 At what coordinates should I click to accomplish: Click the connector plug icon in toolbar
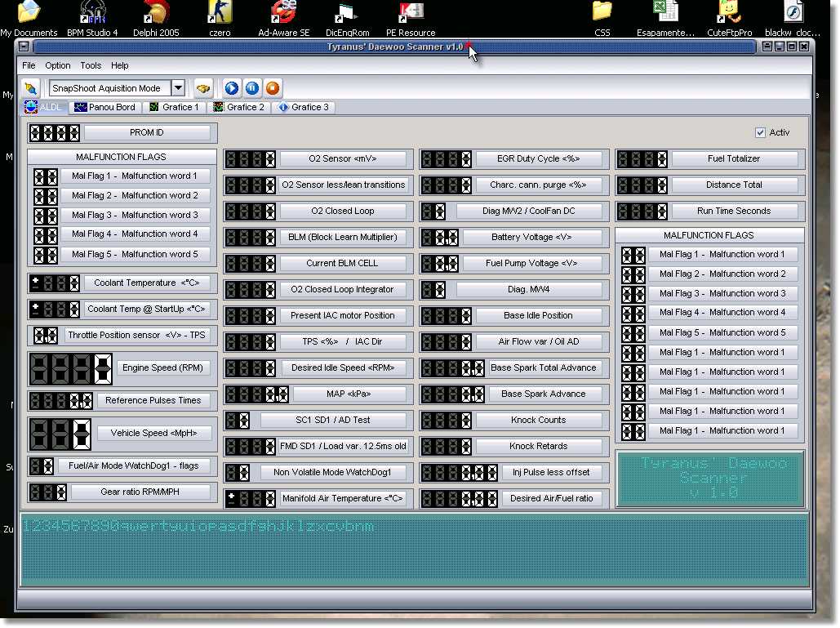point(31,88)
